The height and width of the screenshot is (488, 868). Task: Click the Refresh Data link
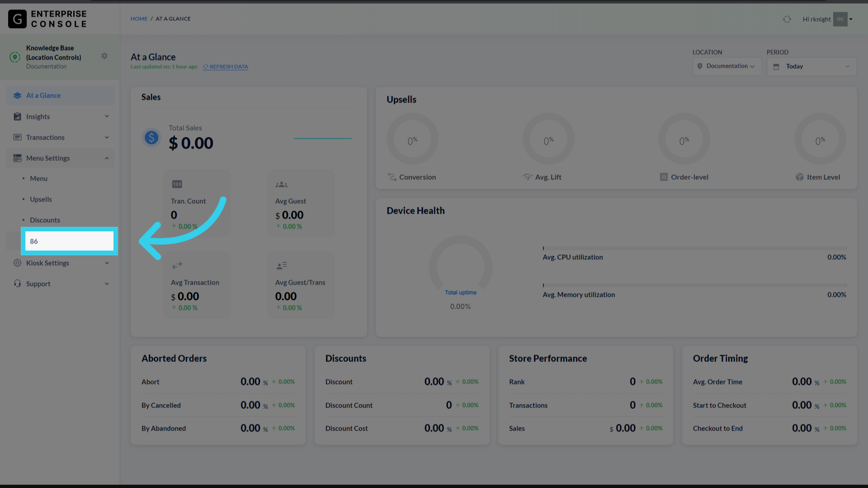226,67
